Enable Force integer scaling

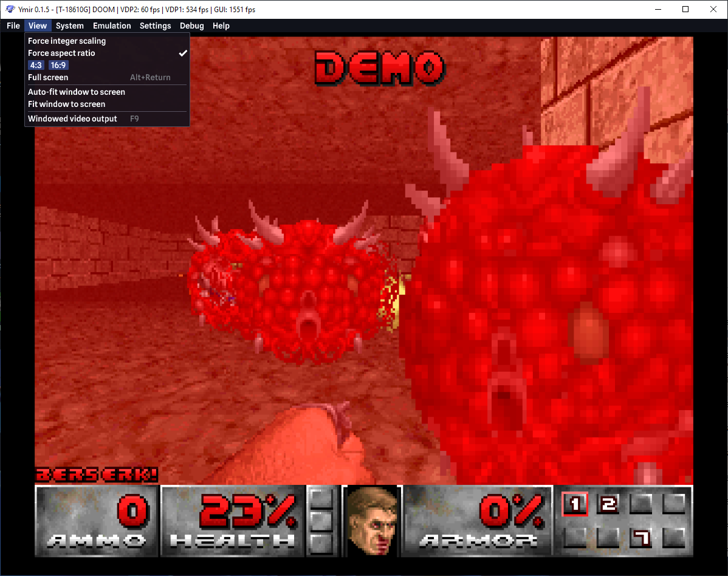click(107, 41)
